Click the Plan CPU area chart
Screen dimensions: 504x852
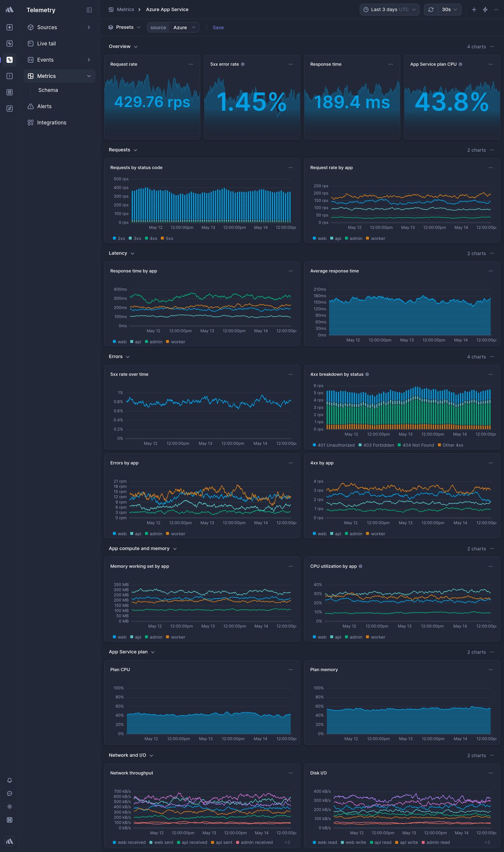pos(209,723)
